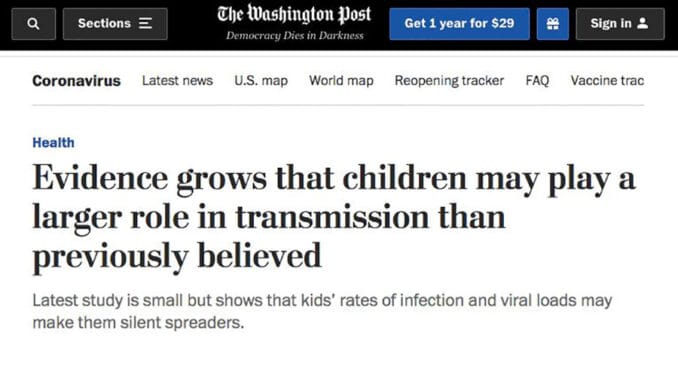Screen dimensions: 678x381
Task: Click the search magnifier icon
Action: [33, 24]
